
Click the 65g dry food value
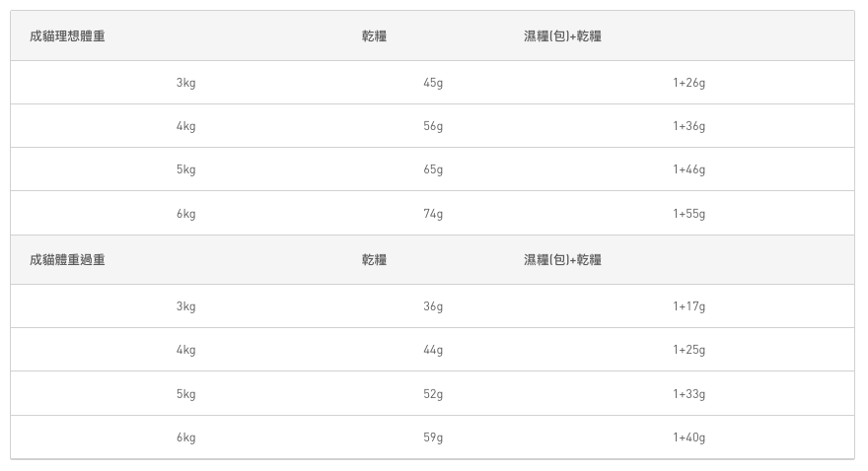(432, 169)
